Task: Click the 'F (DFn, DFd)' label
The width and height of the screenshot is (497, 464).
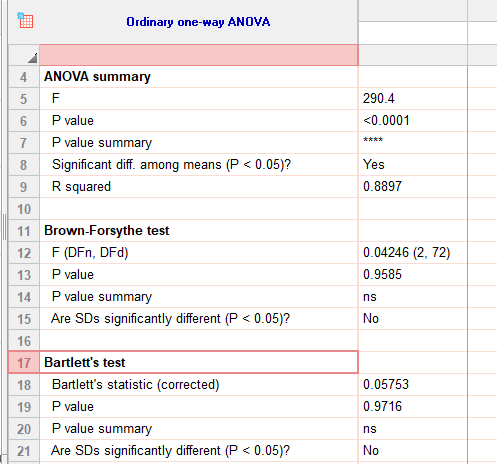Action: pyautogui.click(x=90, y=253)
